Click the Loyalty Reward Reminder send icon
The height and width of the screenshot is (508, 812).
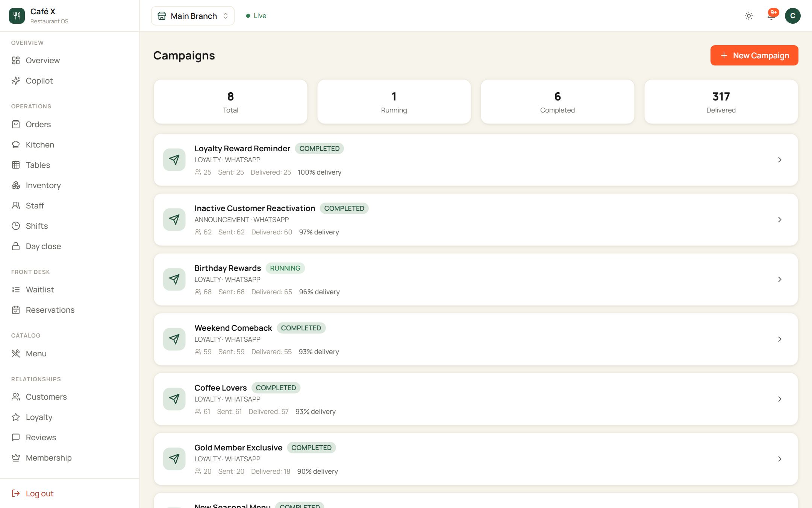[x=174, y=160]
